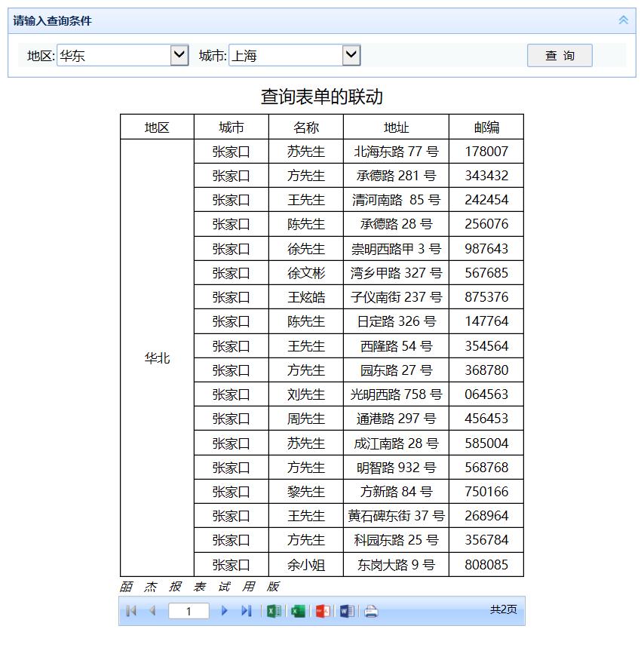Export report using the second green Excel icon
The height and width of the screenshot is (672, 644).
[298, 611]
